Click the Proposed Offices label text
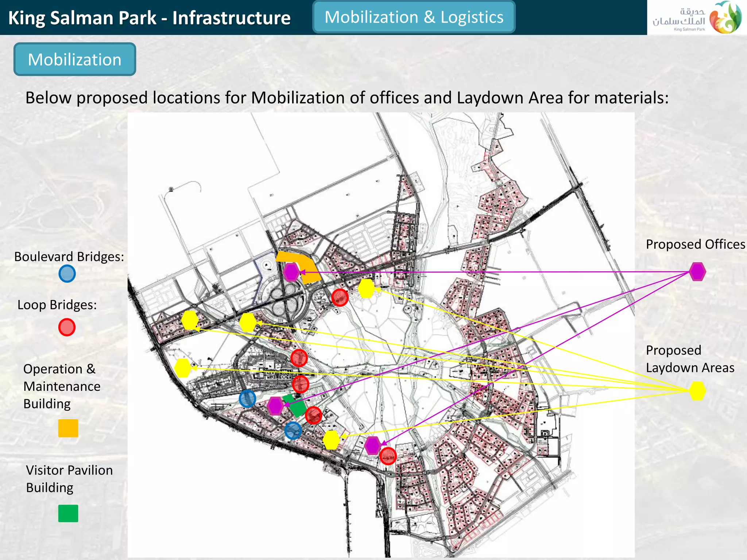The image size is (747, 560). [x=695, y=244]
